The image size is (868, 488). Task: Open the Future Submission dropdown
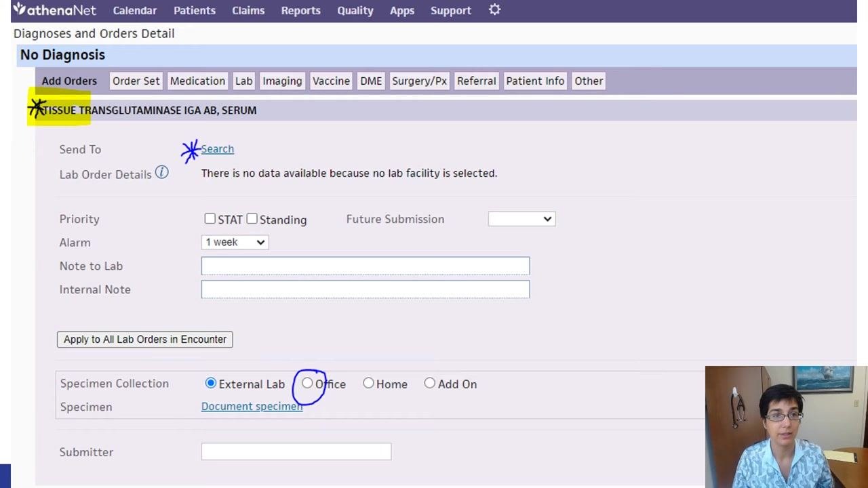click(521, 219)
